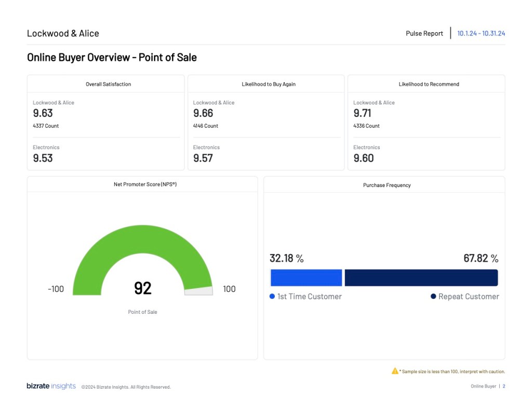This screenshot has height=411, width=532.
Task: Click the -100 gauge minimum label
Action: pyautogui.click(x=56, y=289)
